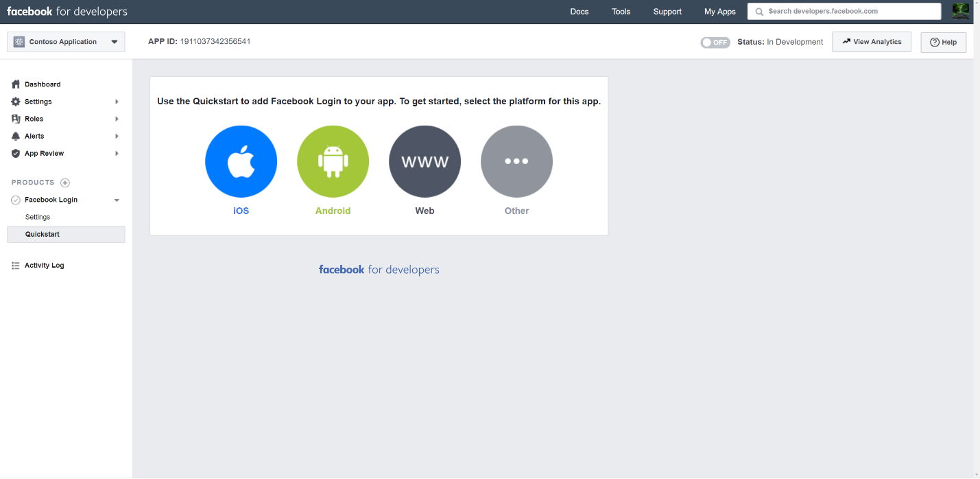This screenshot has width=980, height=479.
Task: Open the Docs menu
Action: tap(579, 11)
